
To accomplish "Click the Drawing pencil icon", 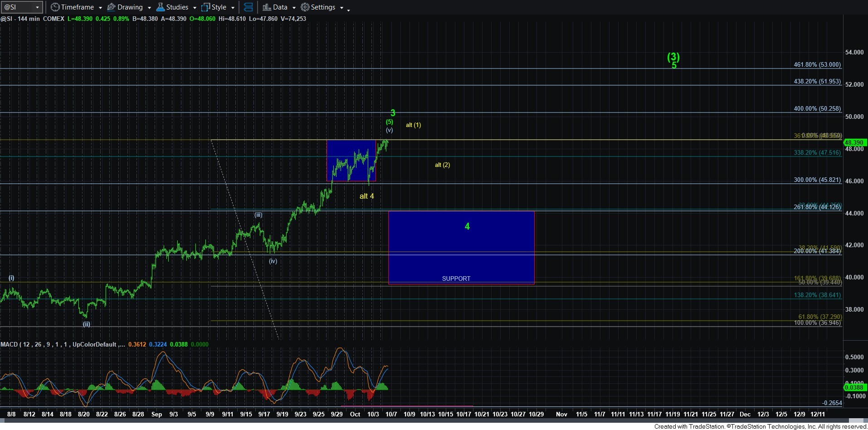I will (111, 7).
